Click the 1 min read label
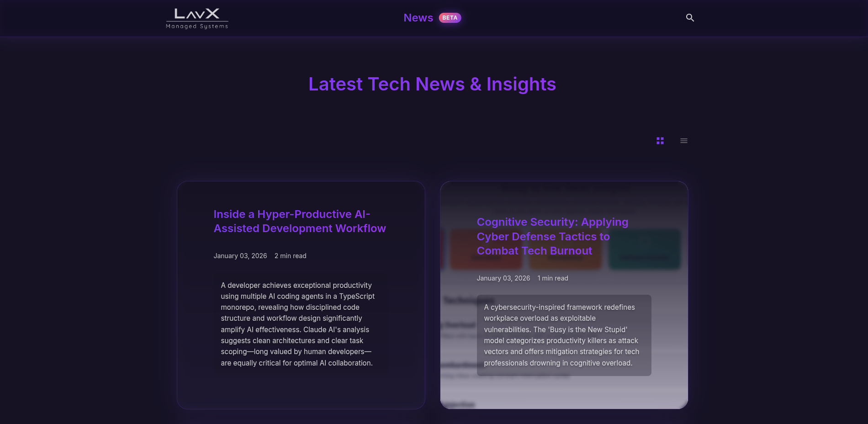Viewport: 868px width, 424px height. [x=552, y=278]
